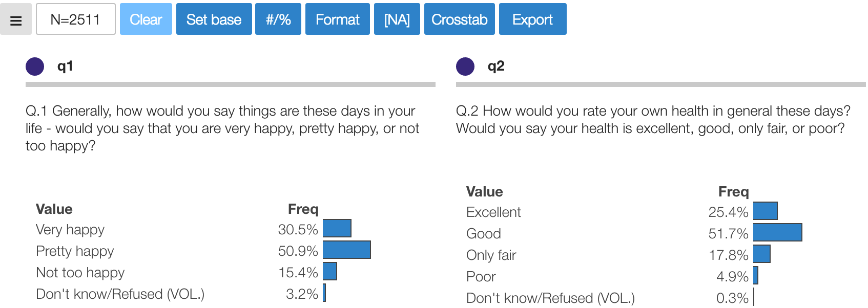Select the Excellent value row

point(493,212)
